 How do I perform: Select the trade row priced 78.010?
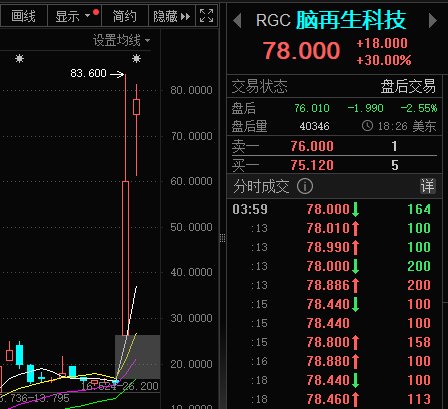(x=334, y=228)
